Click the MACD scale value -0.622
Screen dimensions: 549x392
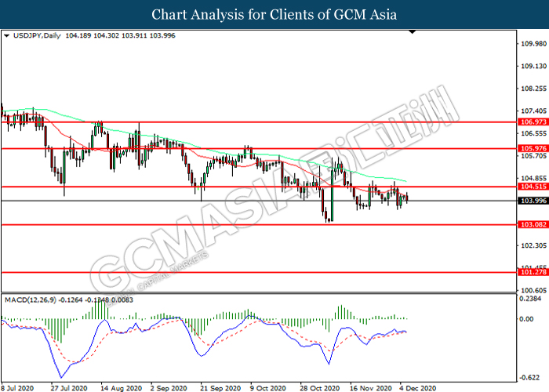click(x=529, y=378)
